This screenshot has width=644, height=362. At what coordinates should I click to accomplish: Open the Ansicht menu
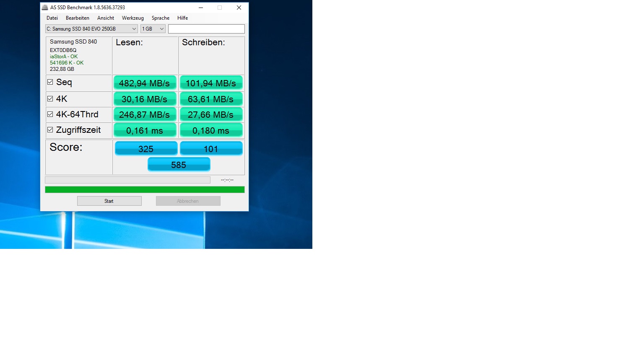coord(106,18)
